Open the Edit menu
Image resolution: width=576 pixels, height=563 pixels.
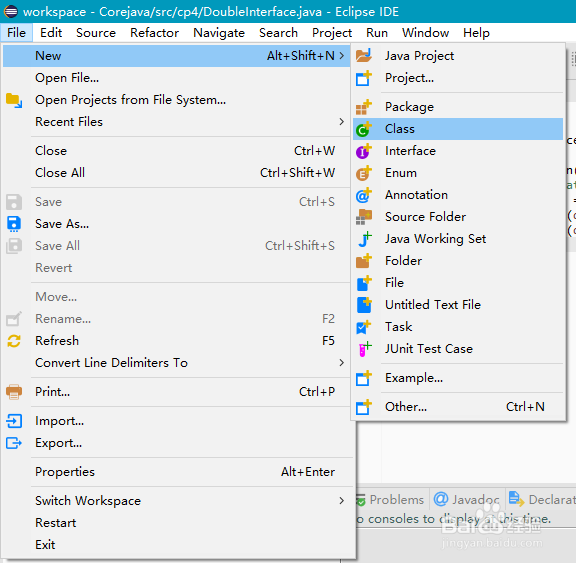51,33
